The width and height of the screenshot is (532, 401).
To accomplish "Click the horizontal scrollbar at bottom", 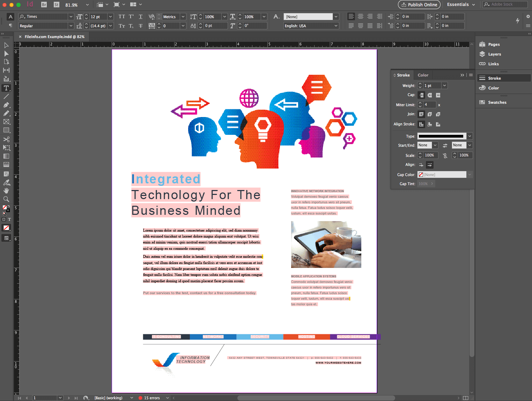I will click(x=316, y=398).
